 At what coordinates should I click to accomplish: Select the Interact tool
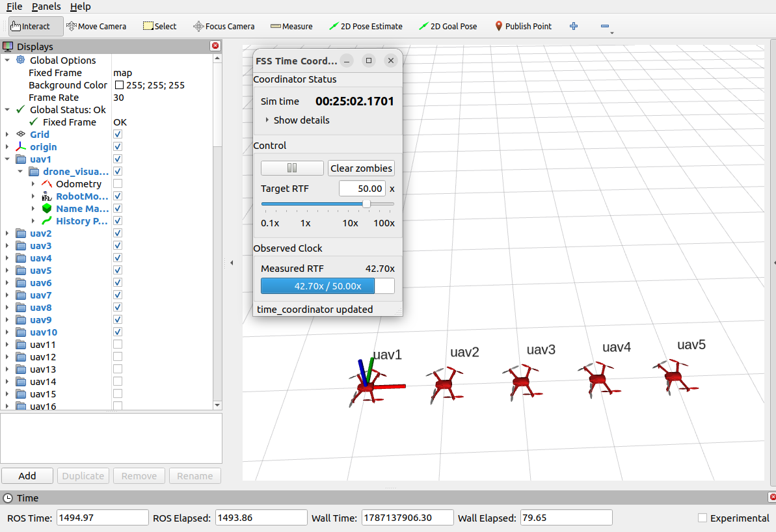36,26
